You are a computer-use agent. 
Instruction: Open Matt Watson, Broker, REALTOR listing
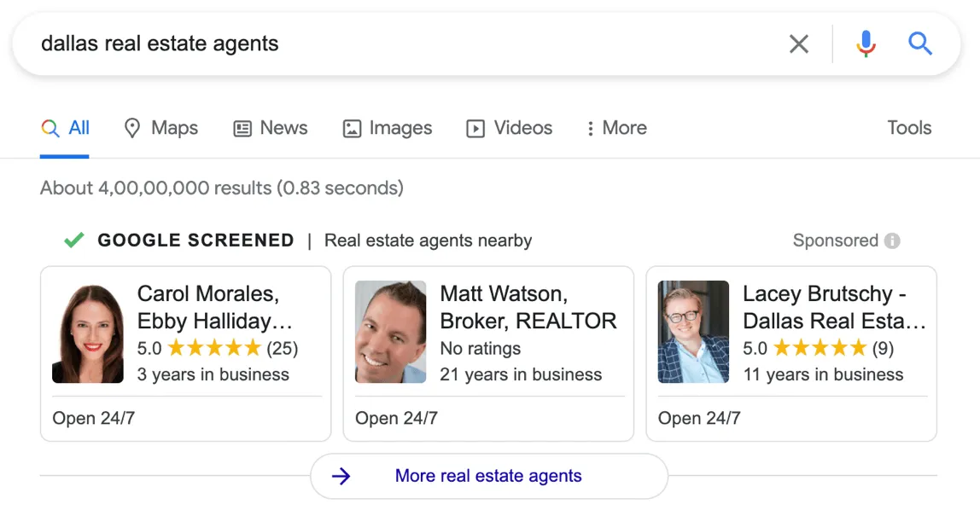[x=528, y=307]
